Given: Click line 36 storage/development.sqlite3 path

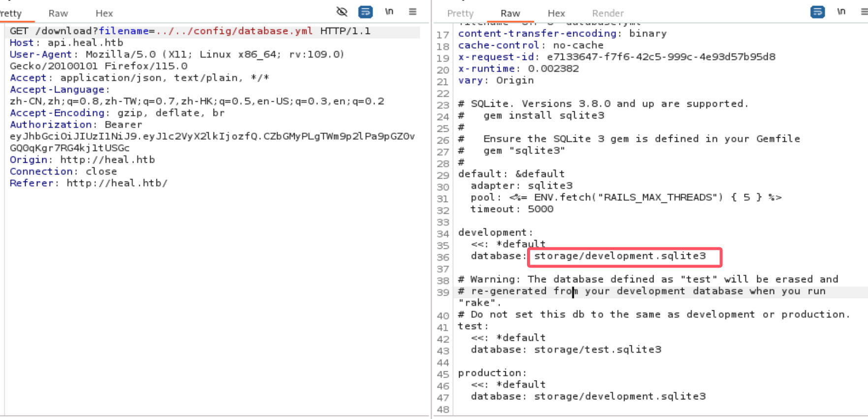Looking at the screenshot, I should click(x=620, y=256).
